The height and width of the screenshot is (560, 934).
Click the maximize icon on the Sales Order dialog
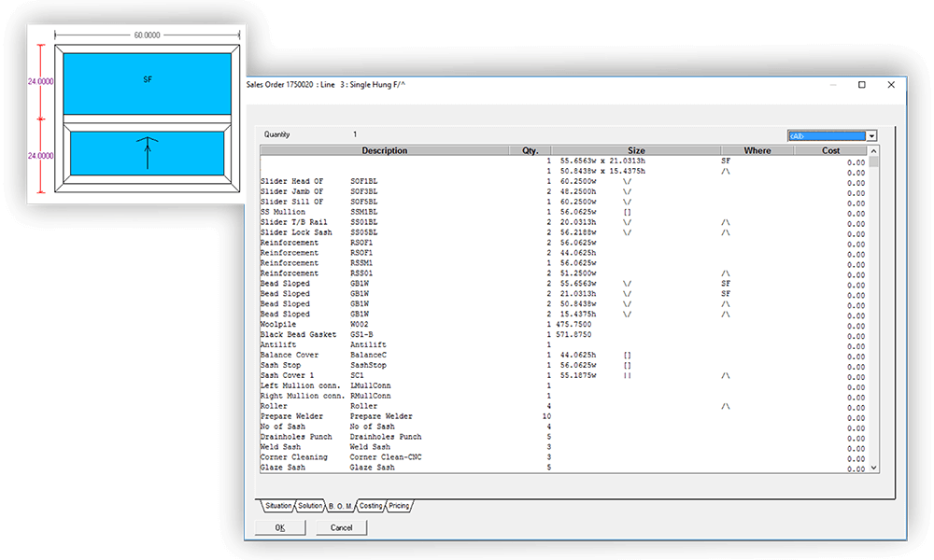coord(860,85)
